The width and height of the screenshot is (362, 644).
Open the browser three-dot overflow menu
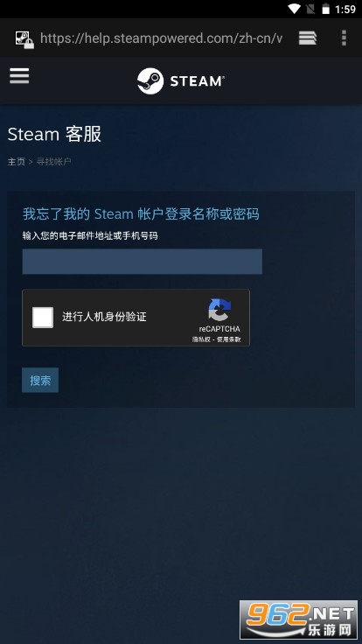point(344,38)
